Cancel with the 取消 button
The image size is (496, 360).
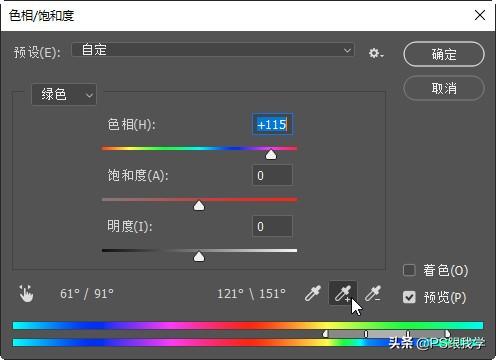click(x=444, y=88)
